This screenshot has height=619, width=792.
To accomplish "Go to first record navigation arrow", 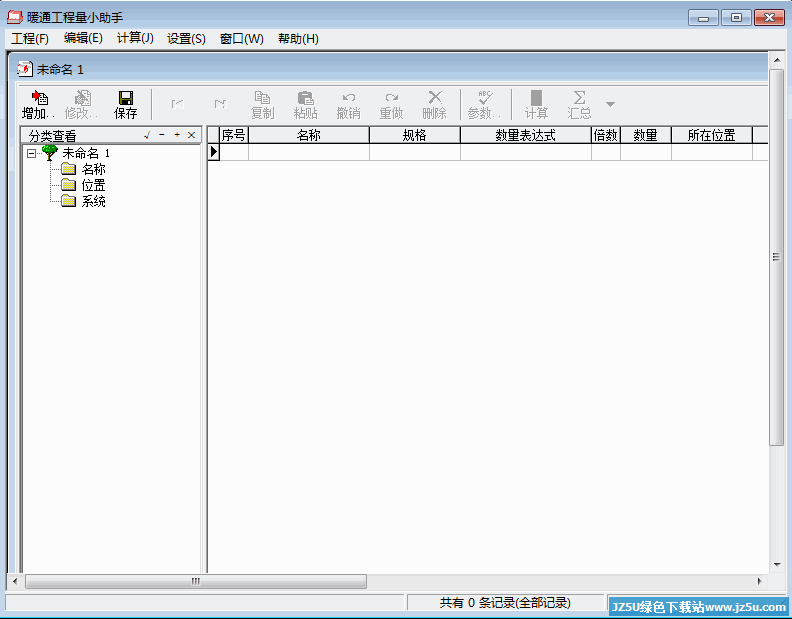I will (177, 104).
